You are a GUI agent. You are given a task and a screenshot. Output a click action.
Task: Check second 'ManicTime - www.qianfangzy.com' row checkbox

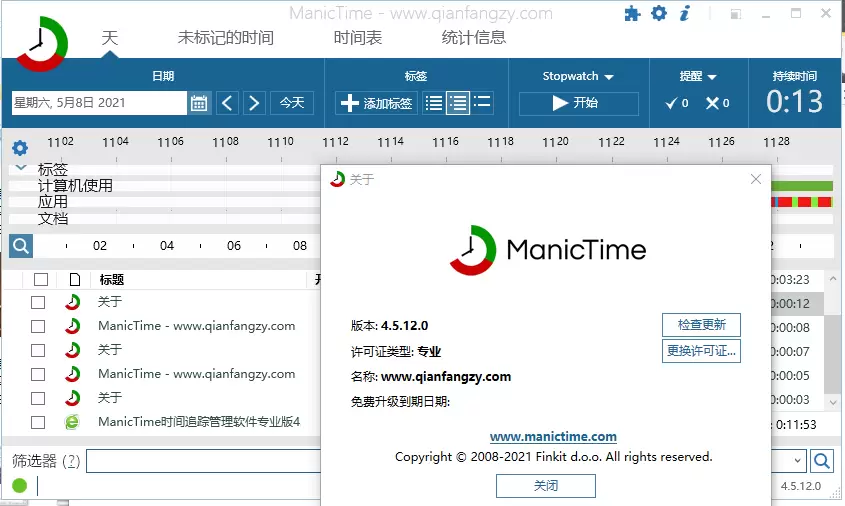(38, 374)
